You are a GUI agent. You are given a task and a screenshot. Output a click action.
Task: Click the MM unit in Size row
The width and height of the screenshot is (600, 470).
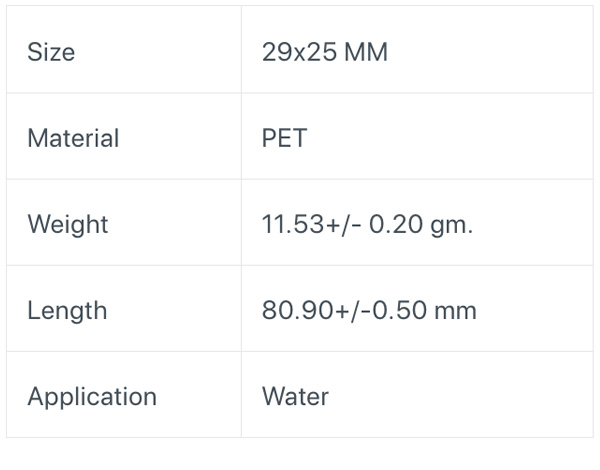pos(366,52)
